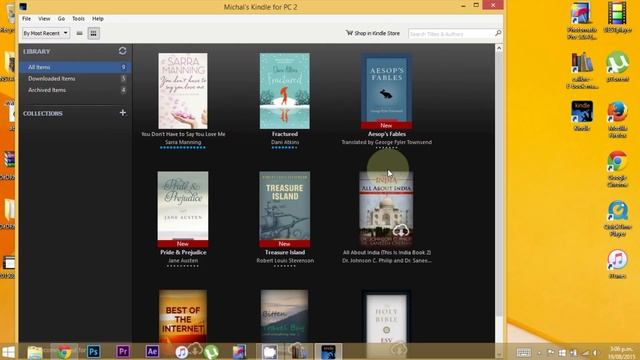Focus the Search Titles & Authors field
Image resolution: width=640 pixels, height=360 pixels.
pyautogui.click(x=451, y=34)
